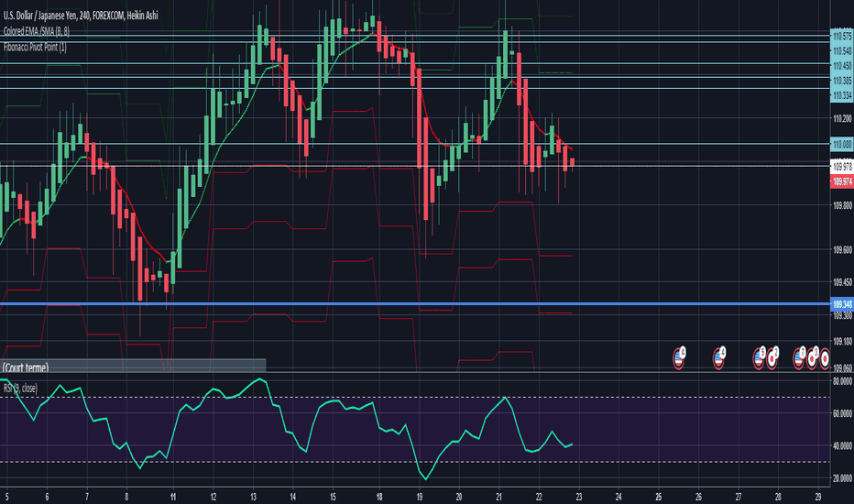Viewport: 854px width, 504px height.
Task: Open the second US flag event badged 4
Action: (719, 358)
